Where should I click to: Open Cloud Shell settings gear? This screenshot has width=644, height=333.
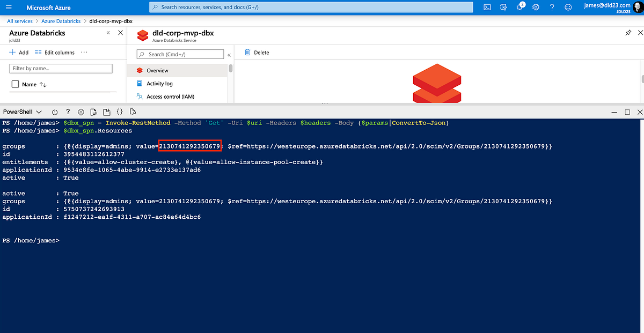click(80, 112)
